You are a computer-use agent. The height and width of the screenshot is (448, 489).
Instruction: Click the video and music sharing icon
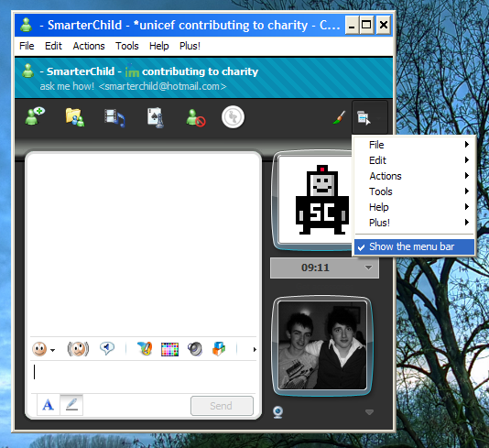[114, 118]
